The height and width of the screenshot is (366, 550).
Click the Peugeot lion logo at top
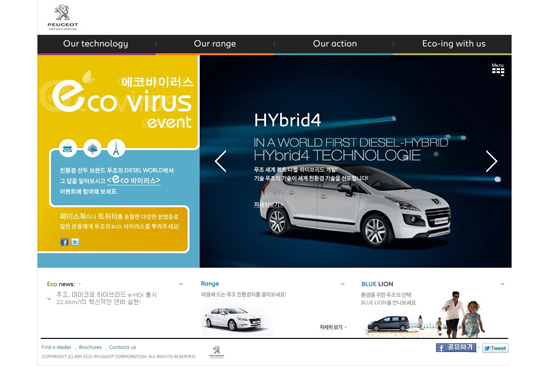point(63,17)
